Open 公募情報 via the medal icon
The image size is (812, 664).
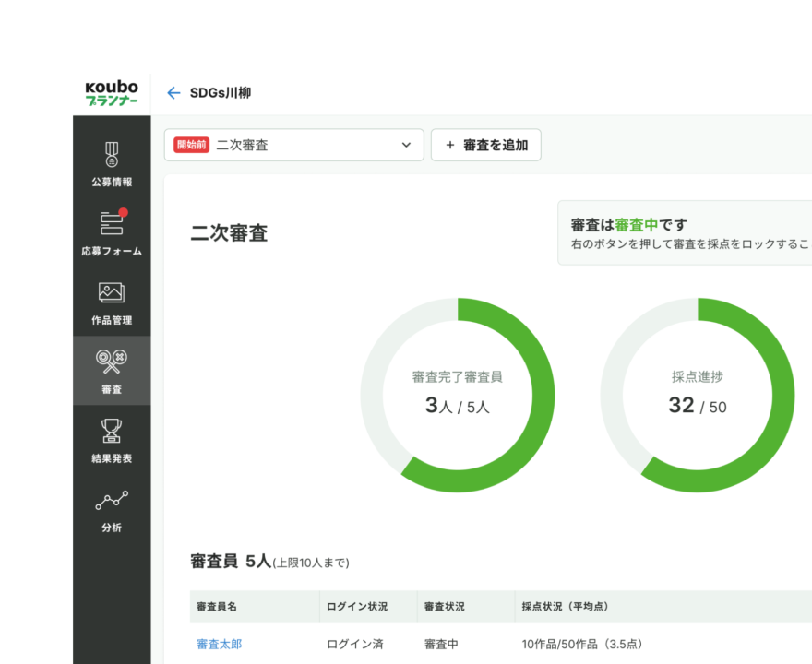pyautogui.click(x=112, y=154)
